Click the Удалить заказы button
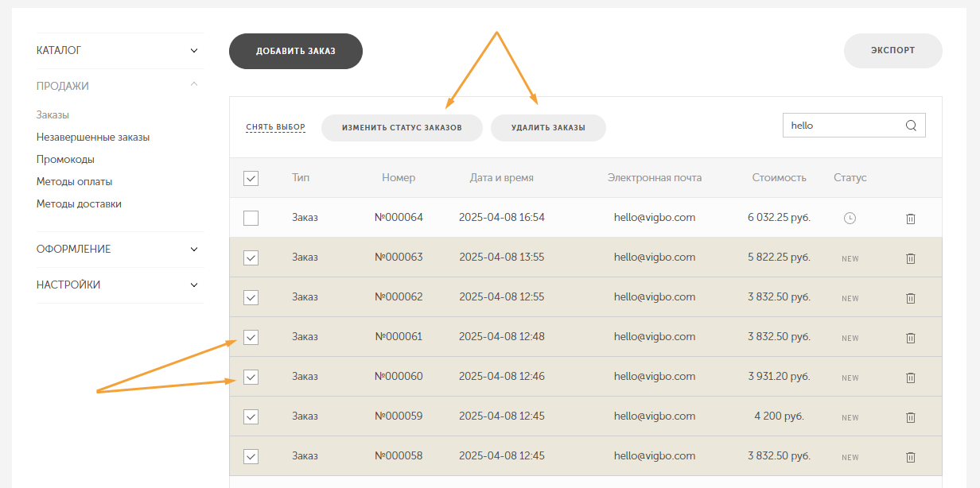 click(548, 128)
